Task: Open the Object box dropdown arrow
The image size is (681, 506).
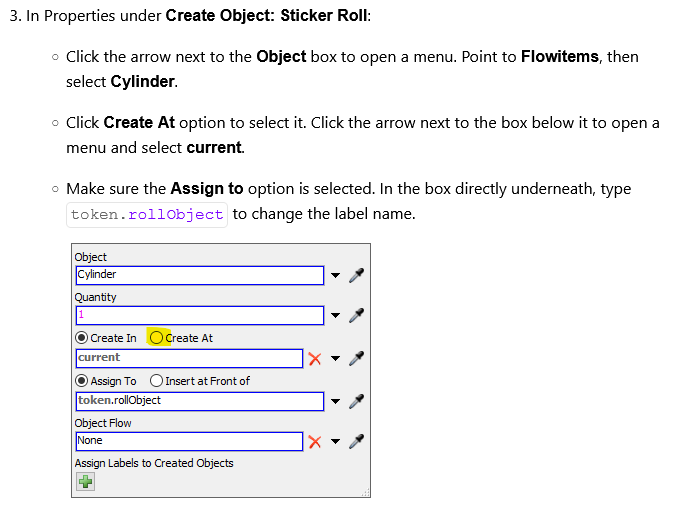Action: click(336, 276)
